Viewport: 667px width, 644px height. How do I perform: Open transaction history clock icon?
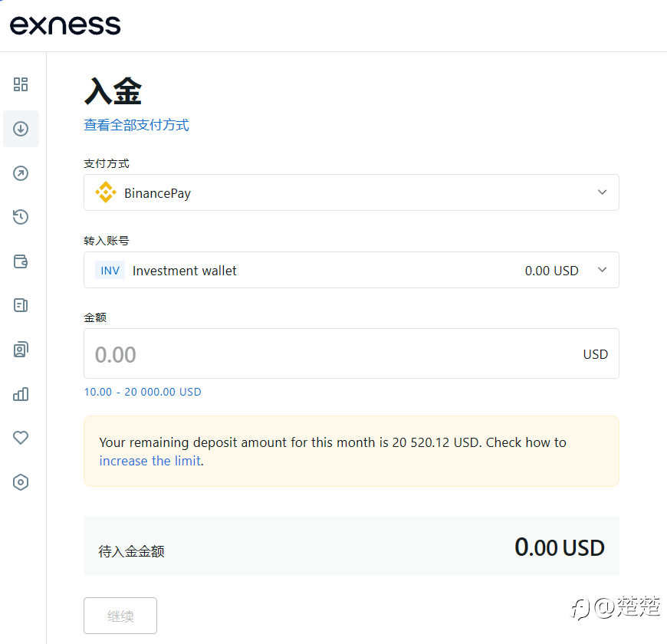pos(21,217)
